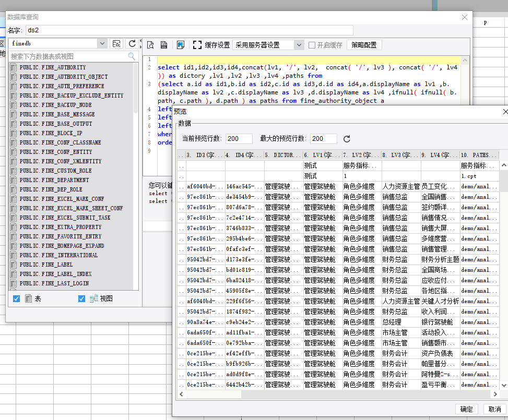This screenshot has width=508, height=420.
Task: Click the magnifier icon in table search box
Action: pos(132,56)
